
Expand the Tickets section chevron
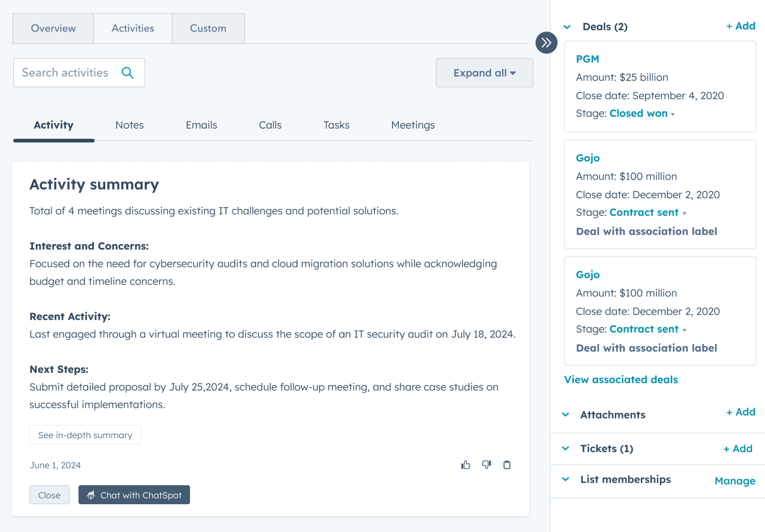(x=566, y=448)
